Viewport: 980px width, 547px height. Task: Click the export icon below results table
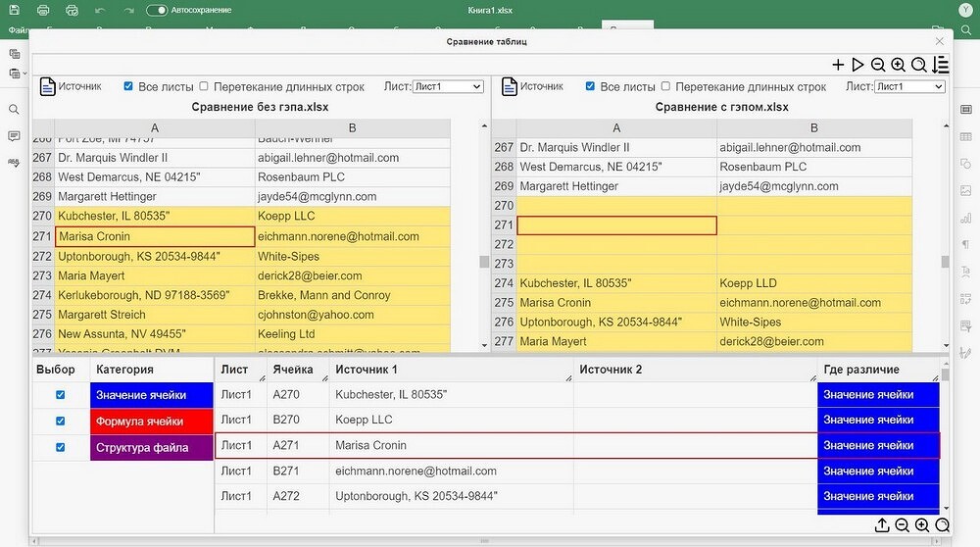[882, 525]
